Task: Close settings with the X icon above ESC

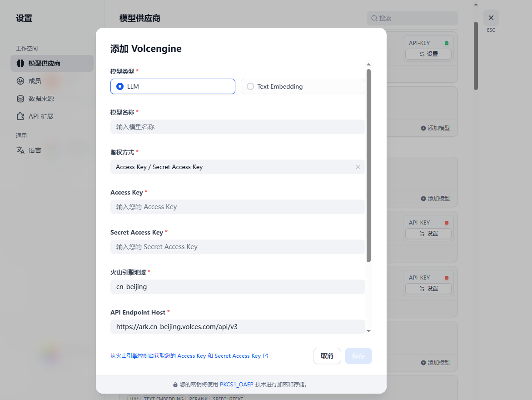Action: [x=491, y=18]
